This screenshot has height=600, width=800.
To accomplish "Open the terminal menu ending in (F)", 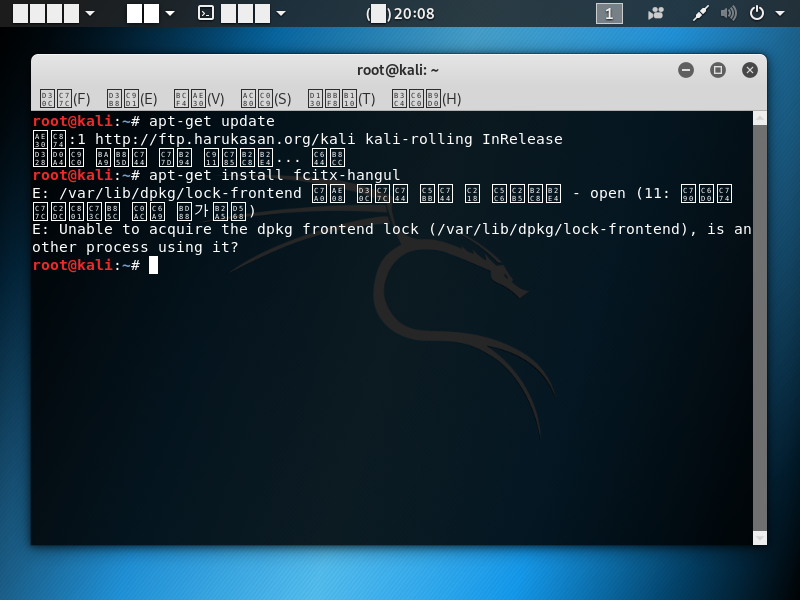I will tap(65, 98).
